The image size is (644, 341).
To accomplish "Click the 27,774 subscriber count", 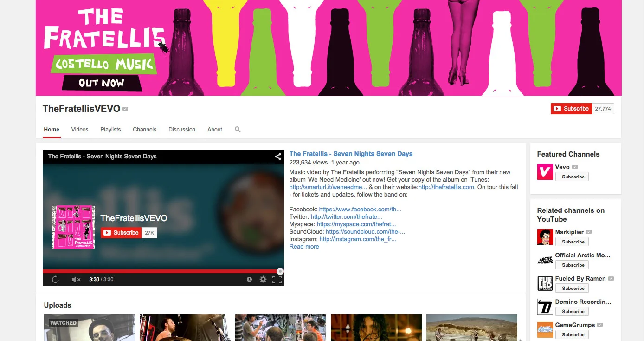I will tap(603, 109).
